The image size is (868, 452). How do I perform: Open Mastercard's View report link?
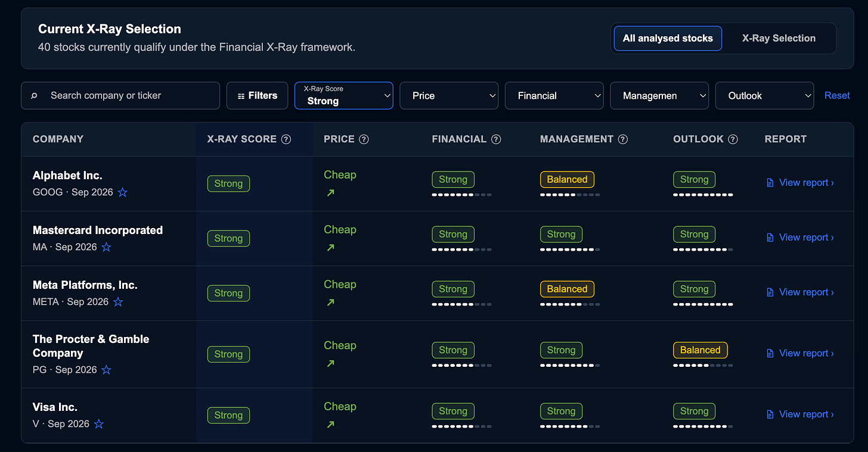click(x=799, y=238)
